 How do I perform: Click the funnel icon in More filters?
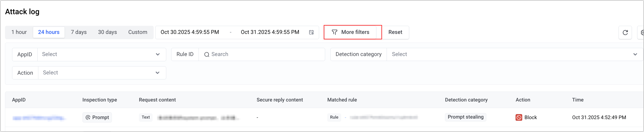(334, 32)
